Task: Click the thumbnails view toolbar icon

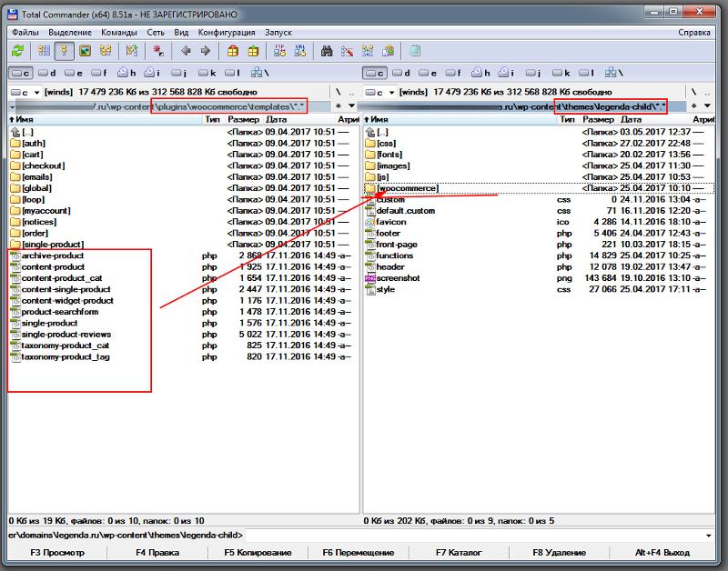Action: [86, 51]
